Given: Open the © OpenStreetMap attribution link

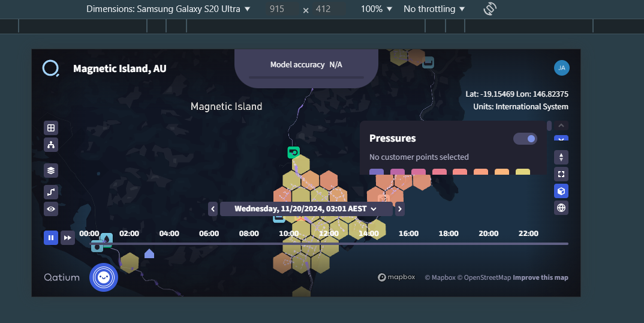Looking at the screenshot, I should point(484,277).
